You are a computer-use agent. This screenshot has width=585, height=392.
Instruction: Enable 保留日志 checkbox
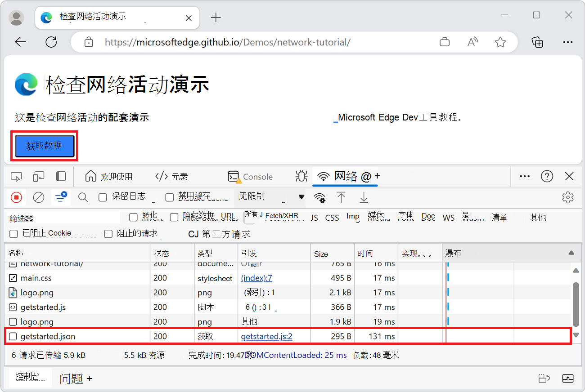[x=103, y=197]
